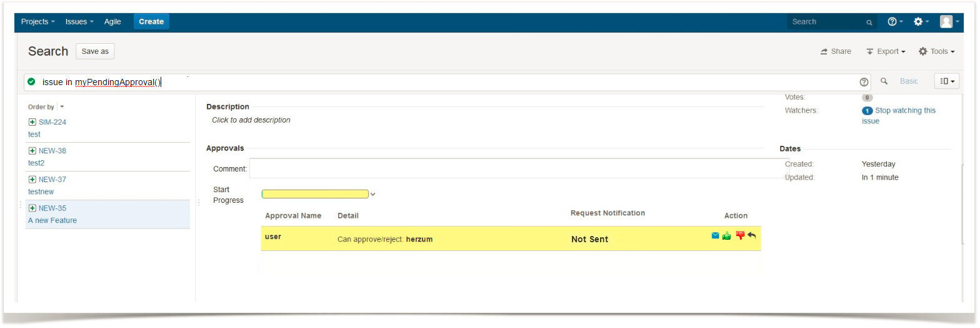Click the Save as button
The height and width of the screenshot is (328, 980).
tap(95, 51)
